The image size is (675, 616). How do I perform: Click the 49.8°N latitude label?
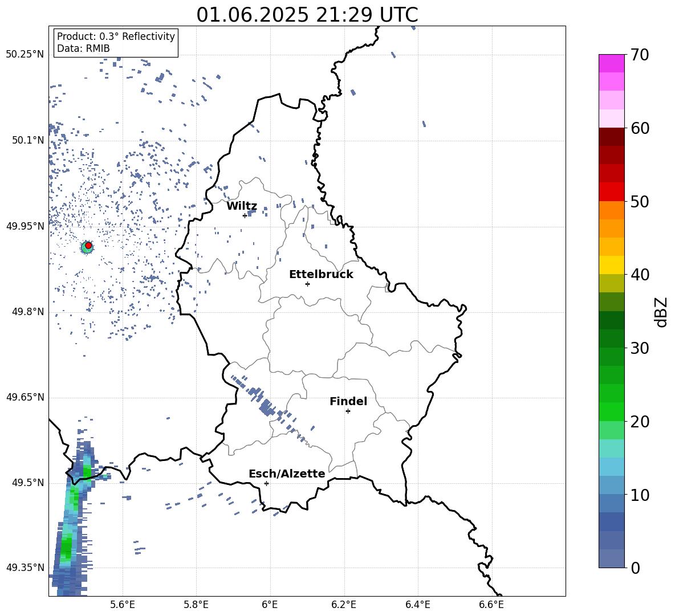tap(28, 312)
